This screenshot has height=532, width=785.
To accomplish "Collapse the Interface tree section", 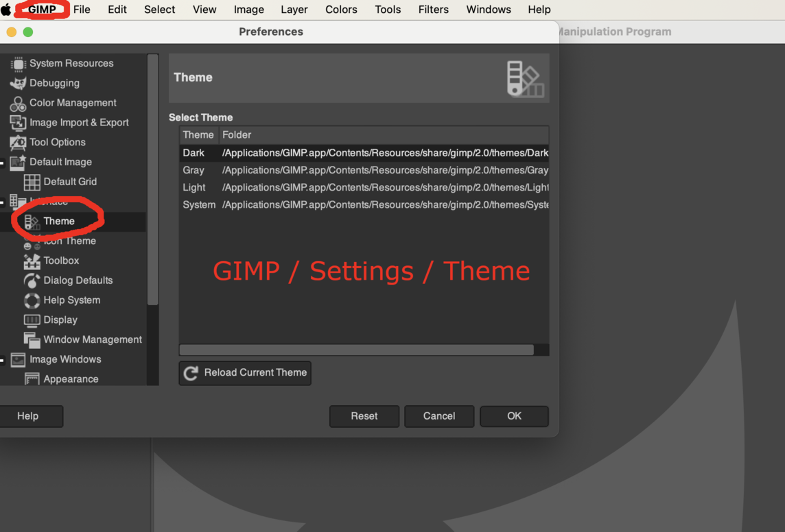I will [x=2, y=202].
